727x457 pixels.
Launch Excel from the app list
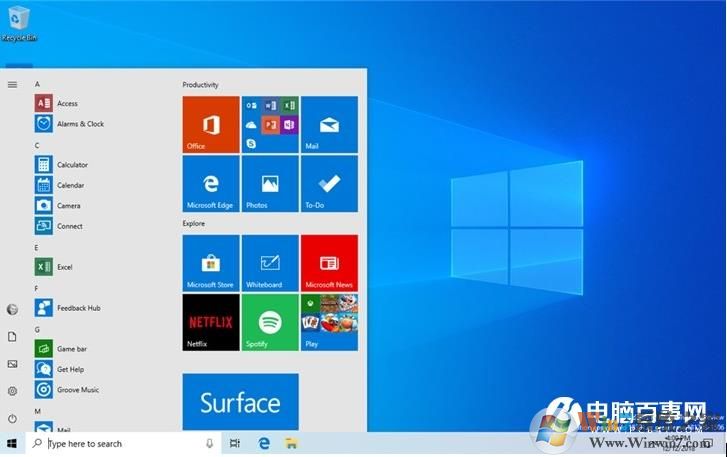coord(53,267)
